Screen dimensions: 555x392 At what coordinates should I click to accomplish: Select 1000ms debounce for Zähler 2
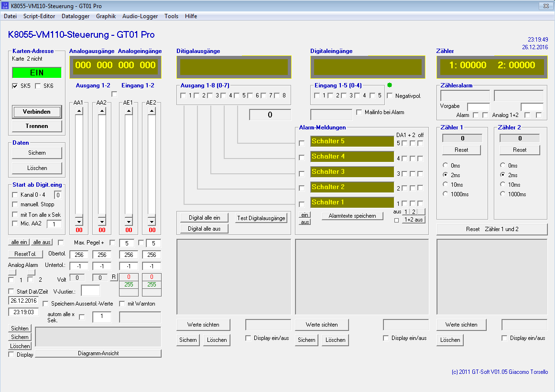click(502, 194)
